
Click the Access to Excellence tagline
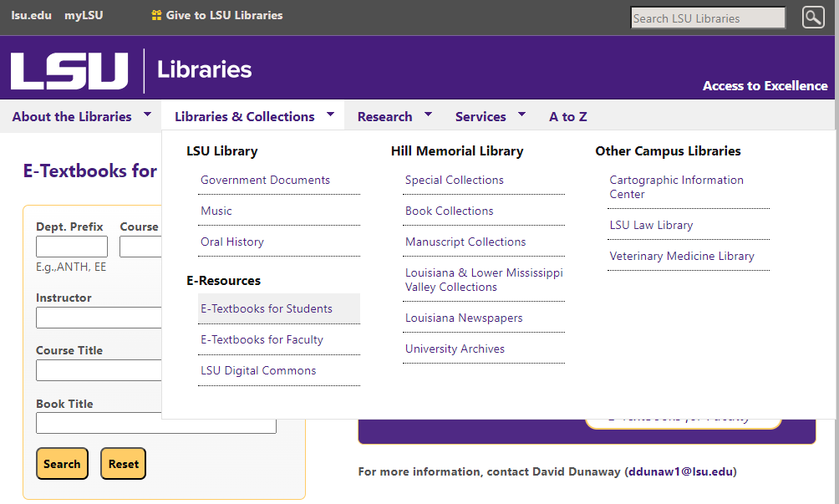pyautogui.click(x=765, y=86)
